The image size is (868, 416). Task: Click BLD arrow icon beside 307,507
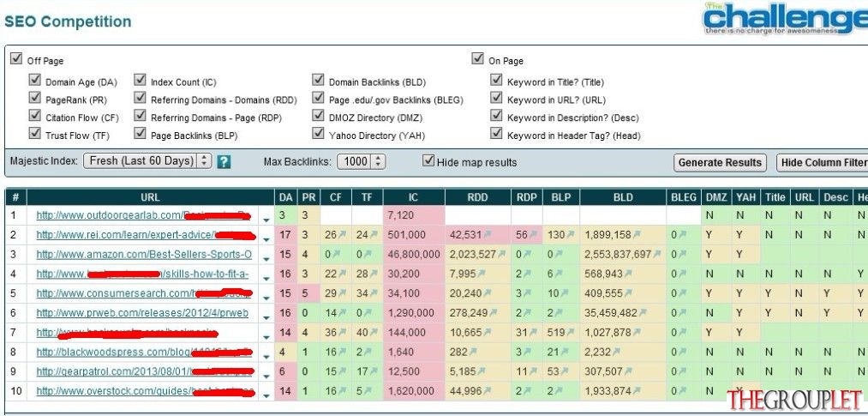tap(628, 371)
